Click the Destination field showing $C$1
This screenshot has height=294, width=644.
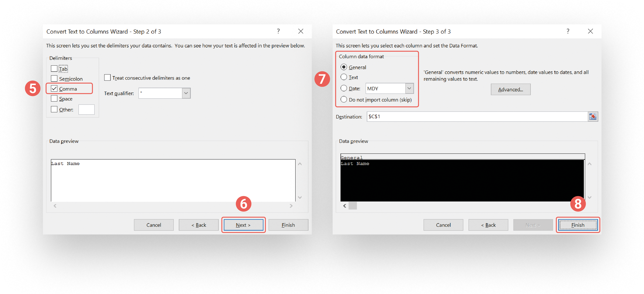point(477,116)
